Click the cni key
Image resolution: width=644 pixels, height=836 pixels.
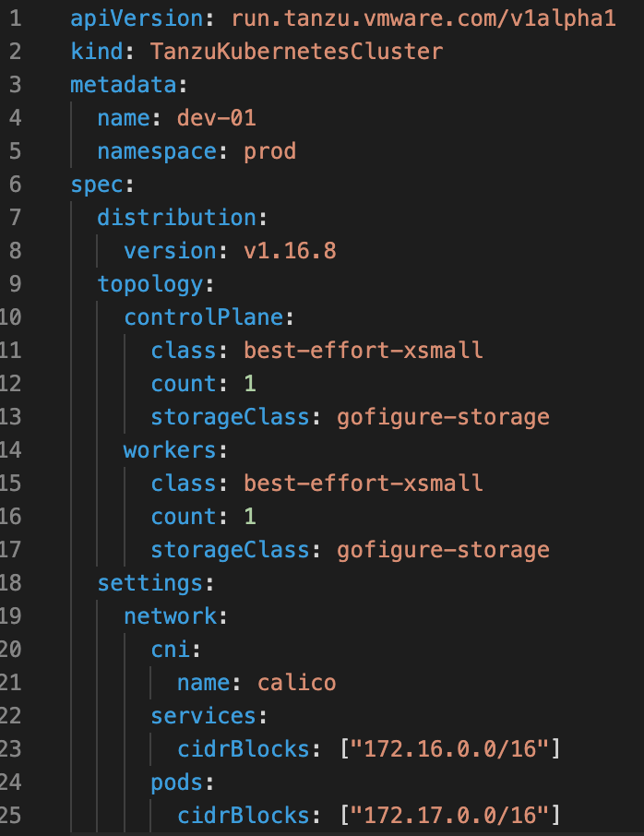[170, 649]
